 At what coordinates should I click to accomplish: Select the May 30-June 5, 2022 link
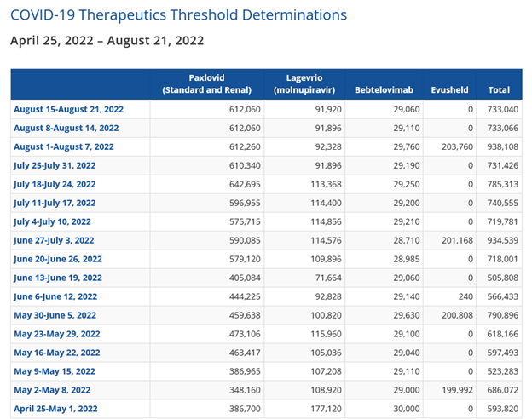tap(55, 315)
